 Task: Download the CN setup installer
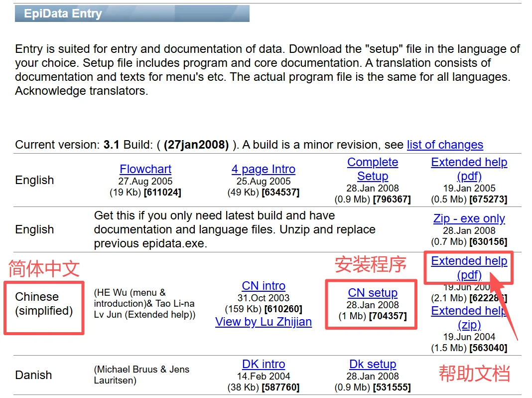(x=373, y=292)
